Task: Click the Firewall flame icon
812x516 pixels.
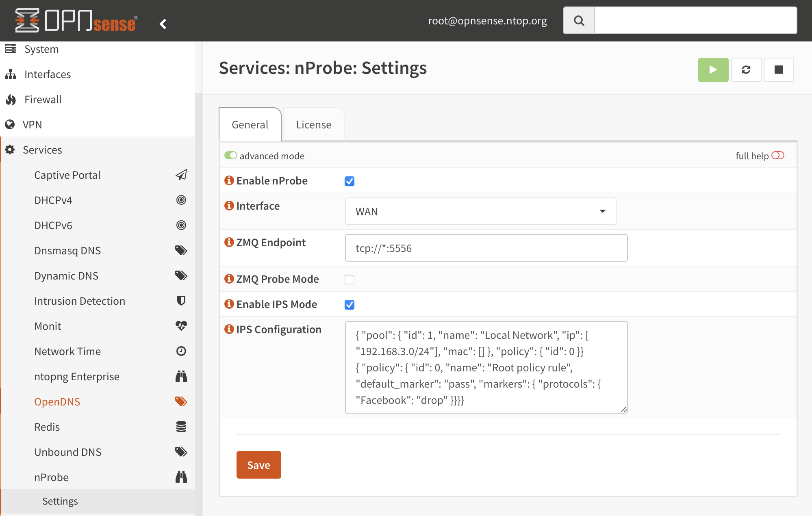Action: point(11,100)
